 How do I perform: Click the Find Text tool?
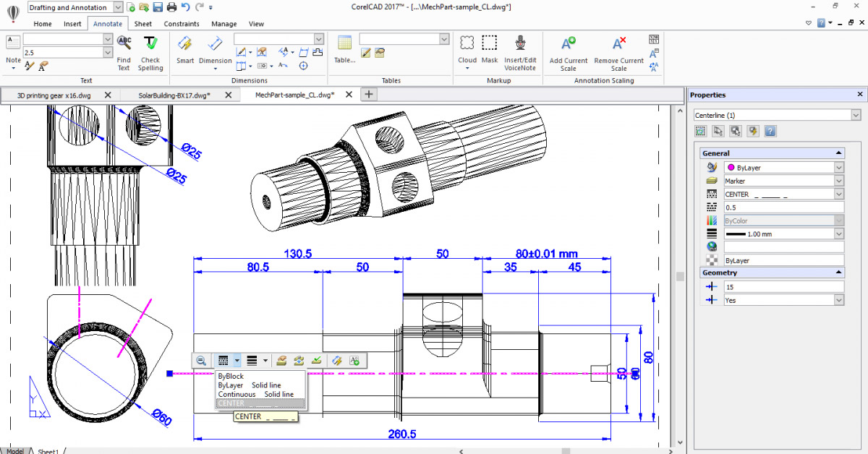124,52
